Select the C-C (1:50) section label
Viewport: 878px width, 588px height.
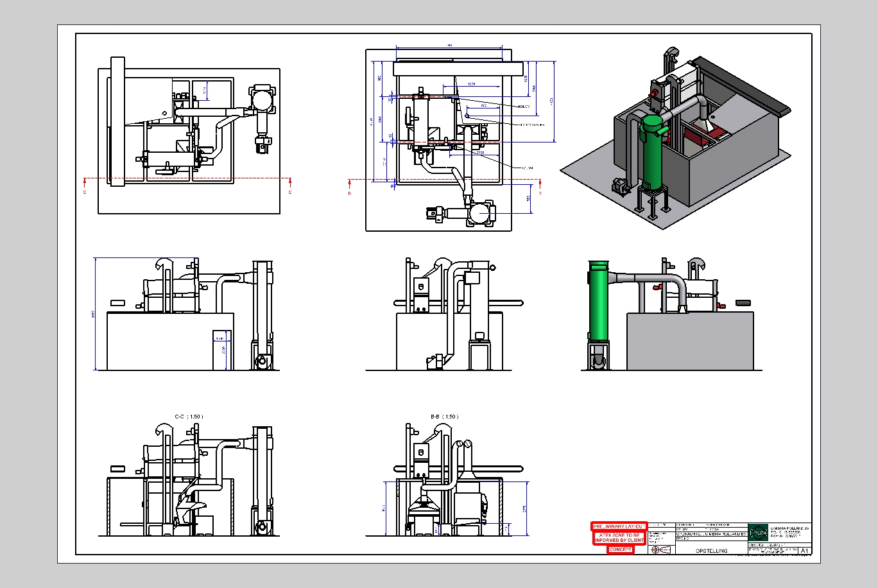pyautogui.click(x=189, y=417)
